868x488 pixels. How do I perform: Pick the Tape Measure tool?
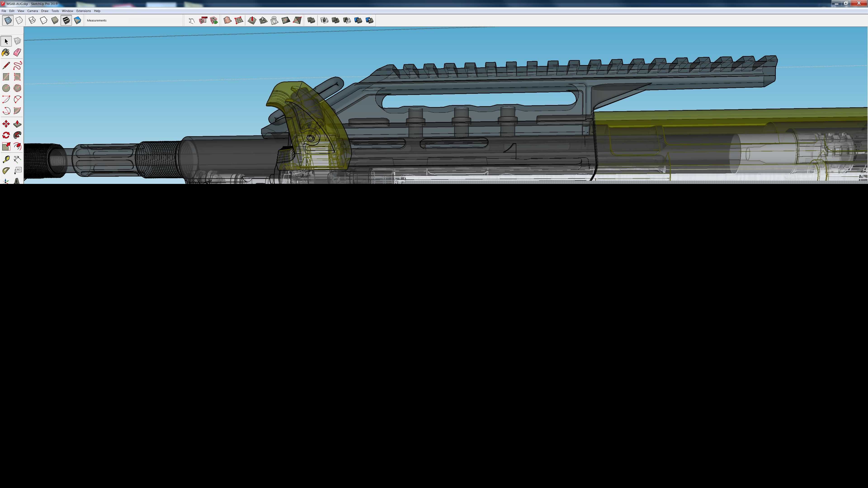(x=6, y=159)
